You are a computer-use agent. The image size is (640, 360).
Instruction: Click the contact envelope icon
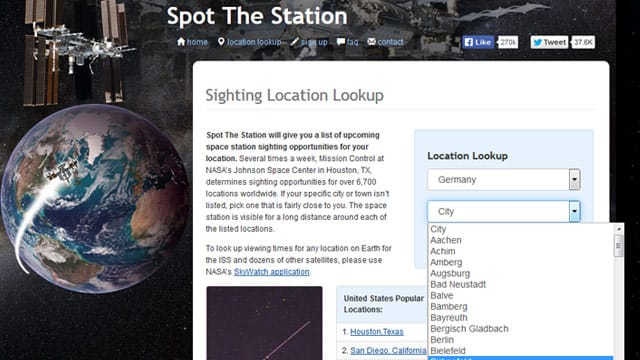point(371,42)
